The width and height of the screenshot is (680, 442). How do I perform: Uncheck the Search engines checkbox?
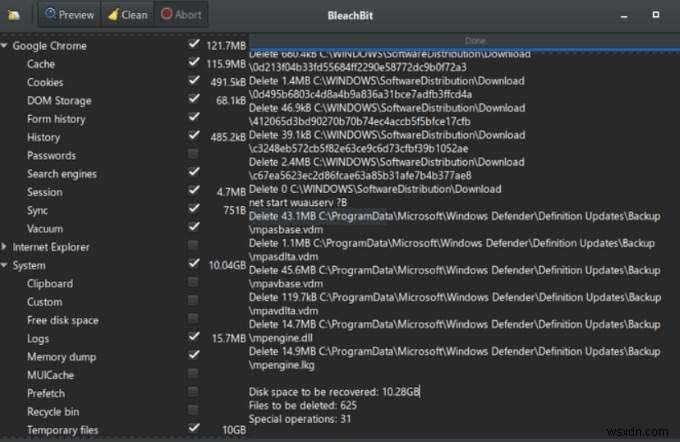point(193,172)
